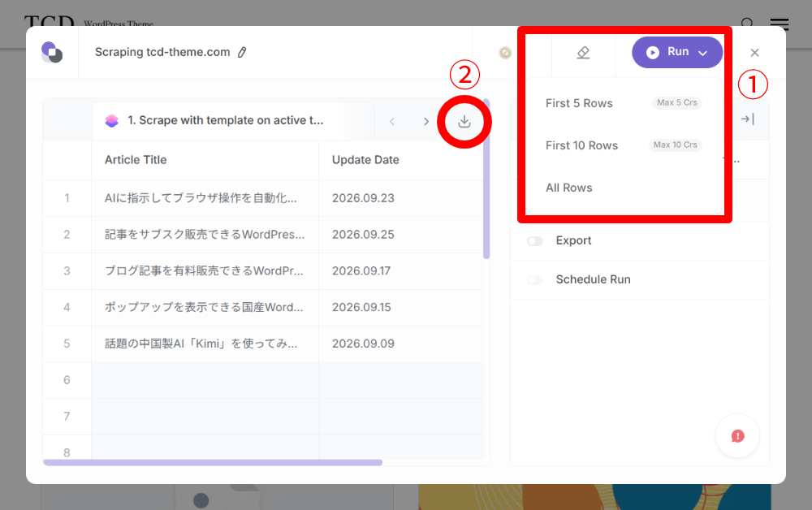Close the scraping dialog with the X
The height and width of the screenshot is (510, 812).
point(754,52)
